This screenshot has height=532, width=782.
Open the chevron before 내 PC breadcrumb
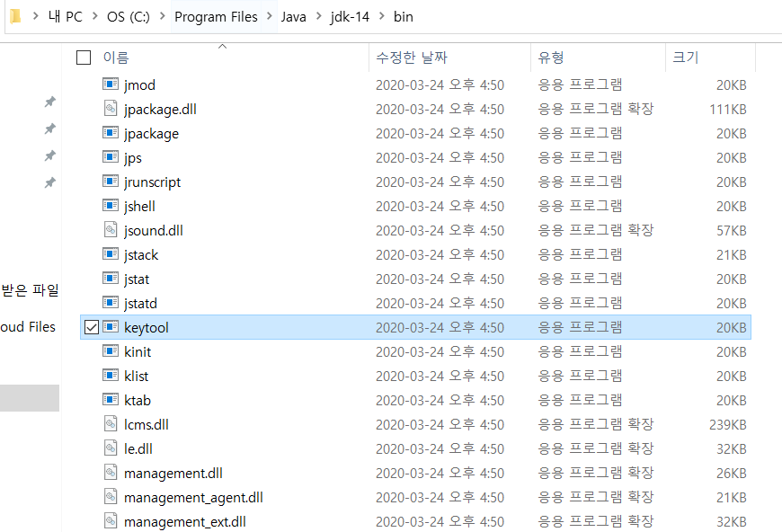pyautogui.click(x=35, y=16)
